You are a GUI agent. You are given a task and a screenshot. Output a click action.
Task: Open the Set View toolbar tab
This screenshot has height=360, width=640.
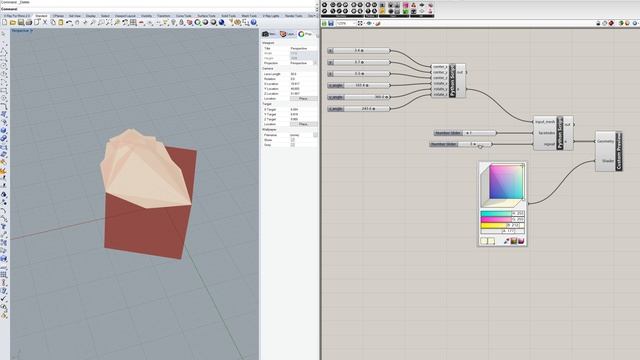coord(75,16)
